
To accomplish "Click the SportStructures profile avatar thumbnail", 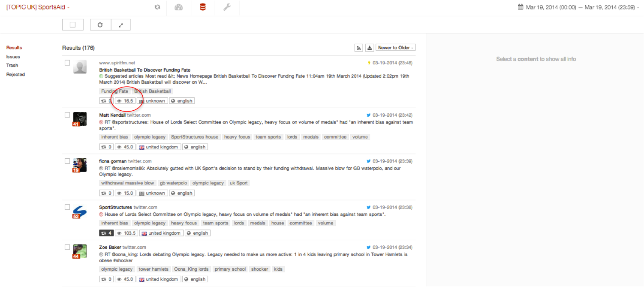I will point(80,211).
